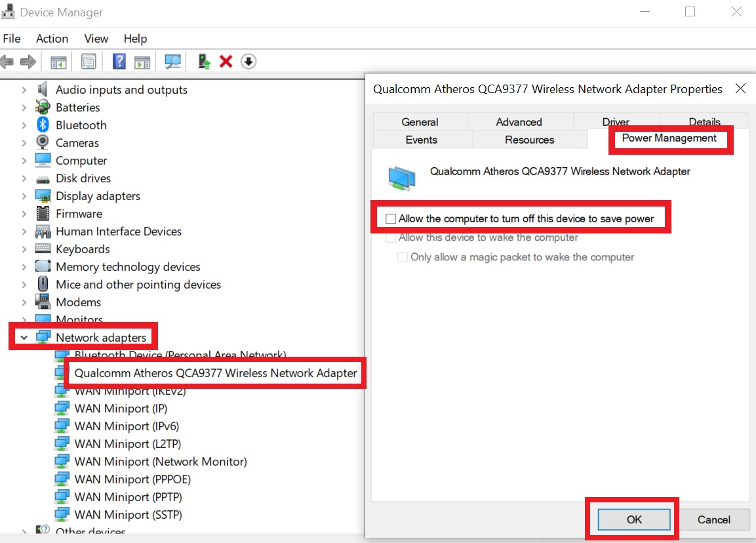Click the Show/Hide console tree icon
Viewport: 756px width, 543px height.
click(x=58, y=61)
